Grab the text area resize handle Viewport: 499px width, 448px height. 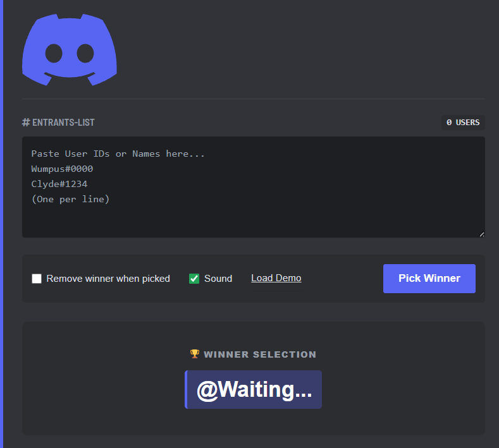point(482,234)
